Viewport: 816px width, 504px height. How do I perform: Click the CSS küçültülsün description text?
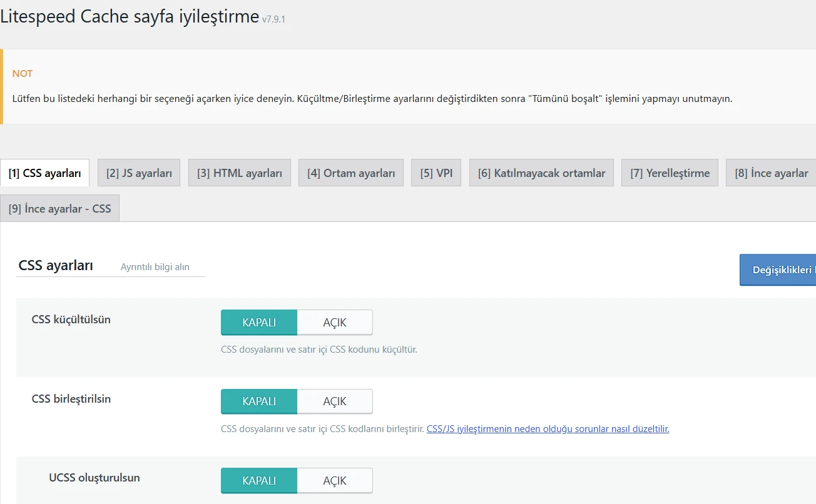[x=319, y=350]
